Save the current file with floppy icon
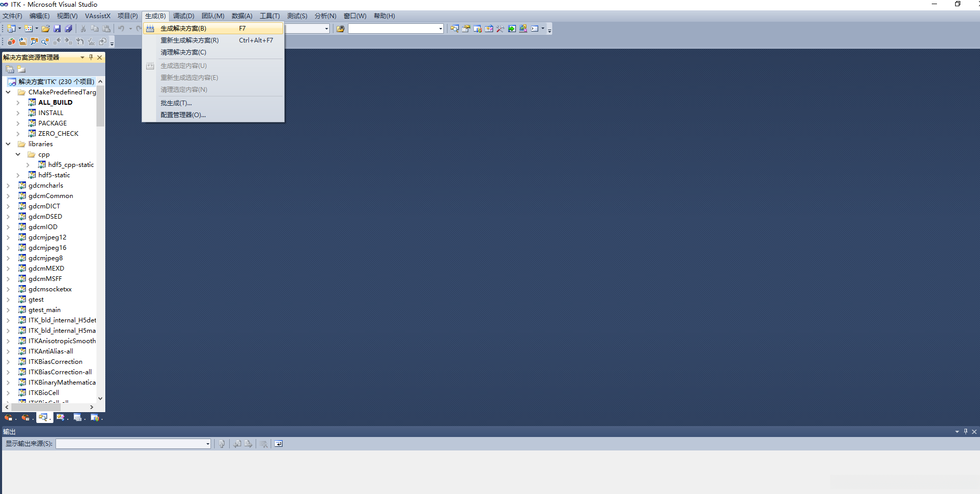This screenshot has width=980, height=494. 57,29
